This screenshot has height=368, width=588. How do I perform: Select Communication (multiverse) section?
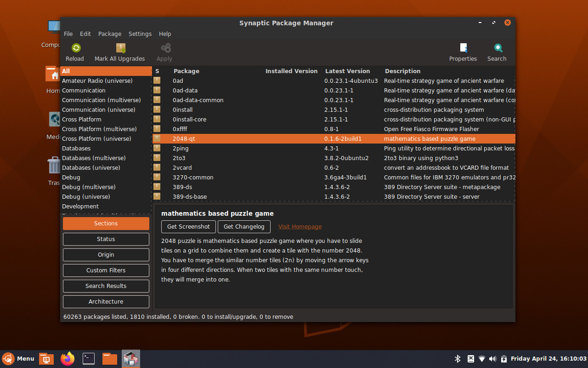[106, 100]
